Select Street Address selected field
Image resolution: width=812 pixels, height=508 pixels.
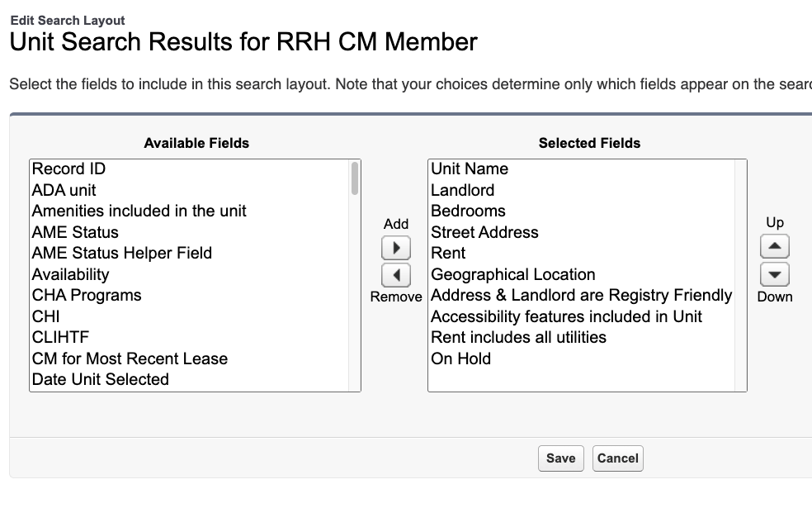tap(484, 232)
